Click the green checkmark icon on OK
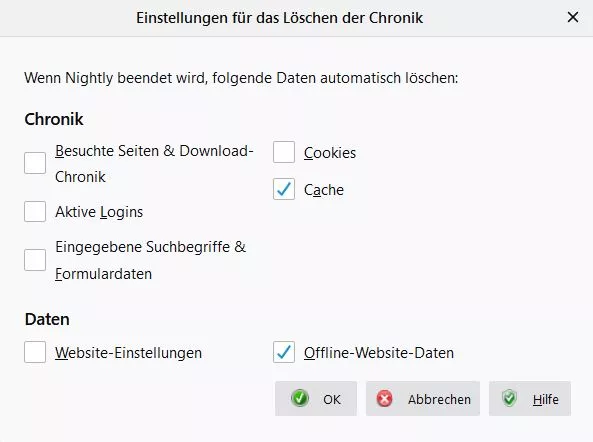 pyautogui.click(x=300, y=399)
